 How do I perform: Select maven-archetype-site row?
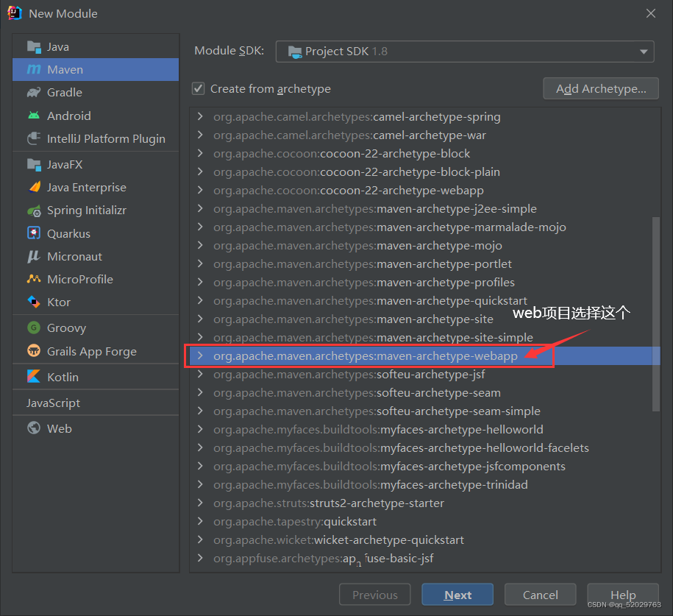pyautogui.click(x=425, y=319)
